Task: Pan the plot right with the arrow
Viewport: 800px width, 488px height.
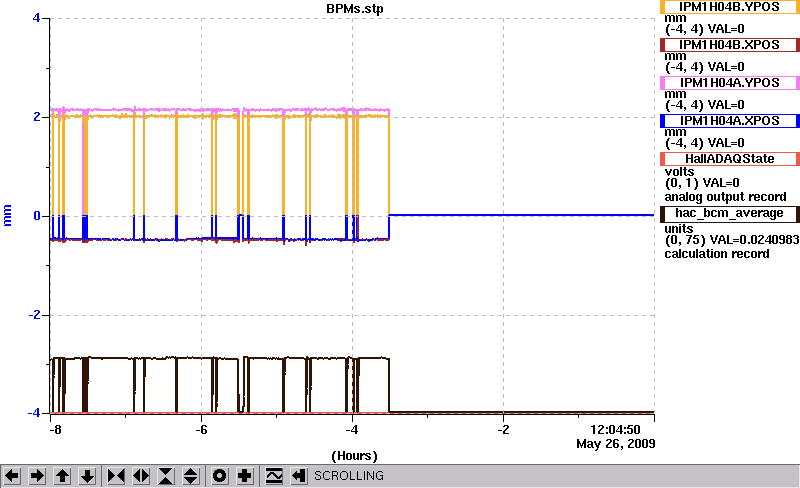Action: click(x=37, y=476)
